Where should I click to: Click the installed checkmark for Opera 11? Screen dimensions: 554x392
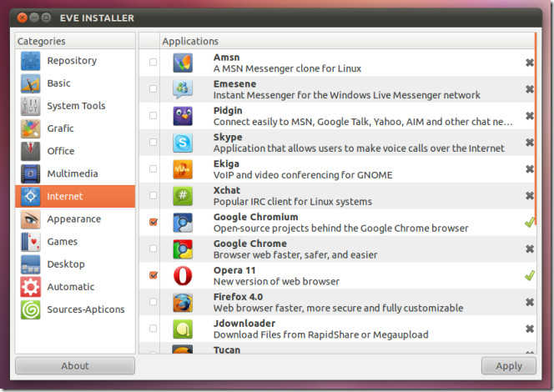coord(529,275)
